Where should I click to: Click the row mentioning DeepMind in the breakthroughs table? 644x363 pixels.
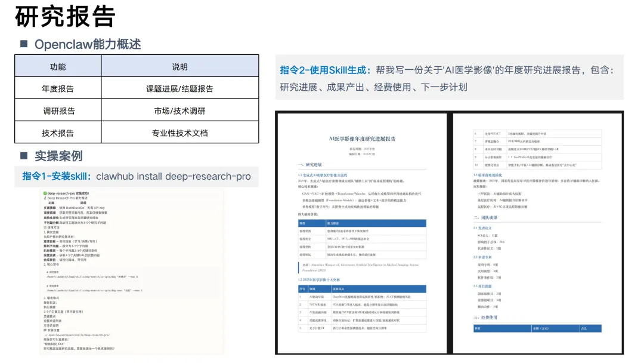pos(362,297)
